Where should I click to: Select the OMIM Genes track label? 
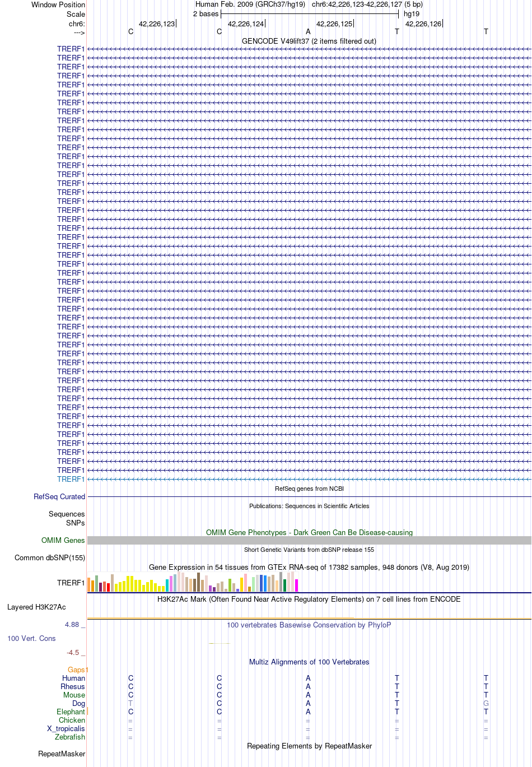pyautogui.click(x=63, y=540)
